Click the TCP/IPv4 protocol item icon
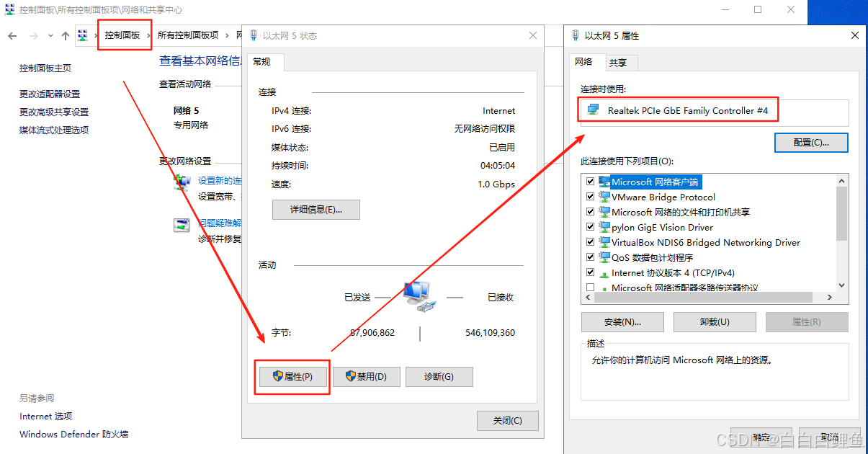Viewport: 868px width, 454px height. [604, 273]
